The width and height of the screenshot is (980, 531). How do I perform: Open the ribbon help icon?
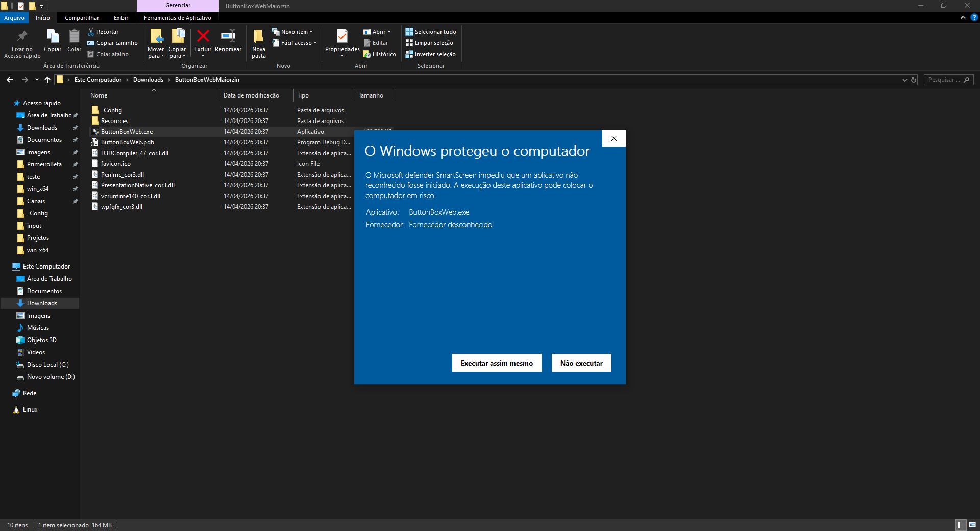[973, 18]
